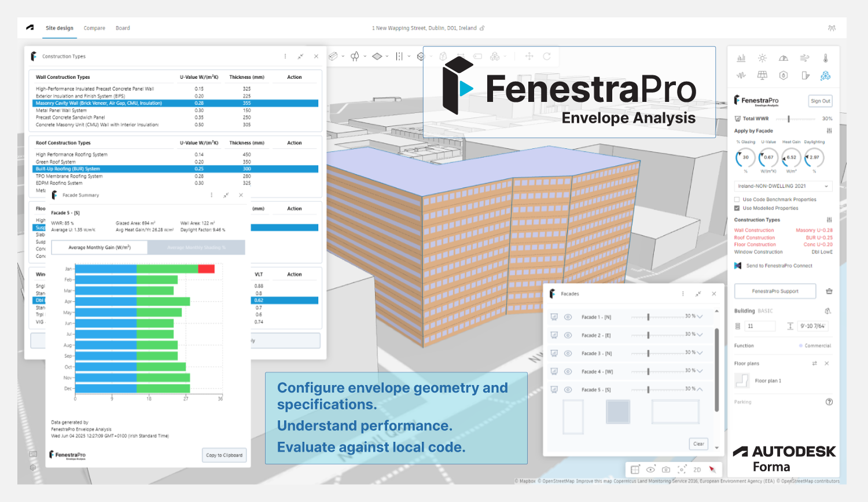Click the Clear button in Facades panel
This screenshot has width=868, height=502.
click(698, 444)
